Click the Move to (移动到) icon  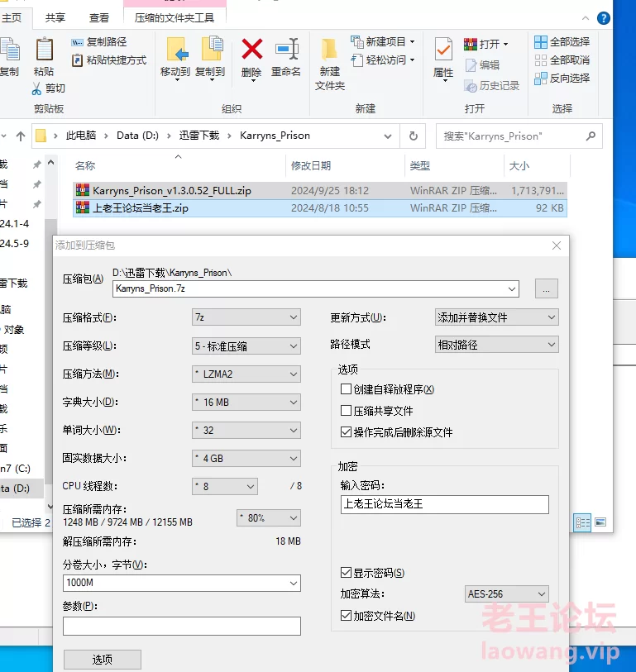click(x=176, y=51)
